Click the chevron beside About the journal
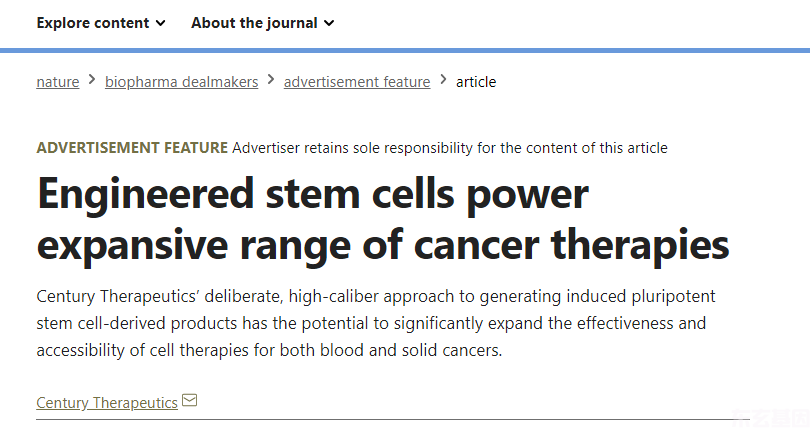 (x=329, y=23)
